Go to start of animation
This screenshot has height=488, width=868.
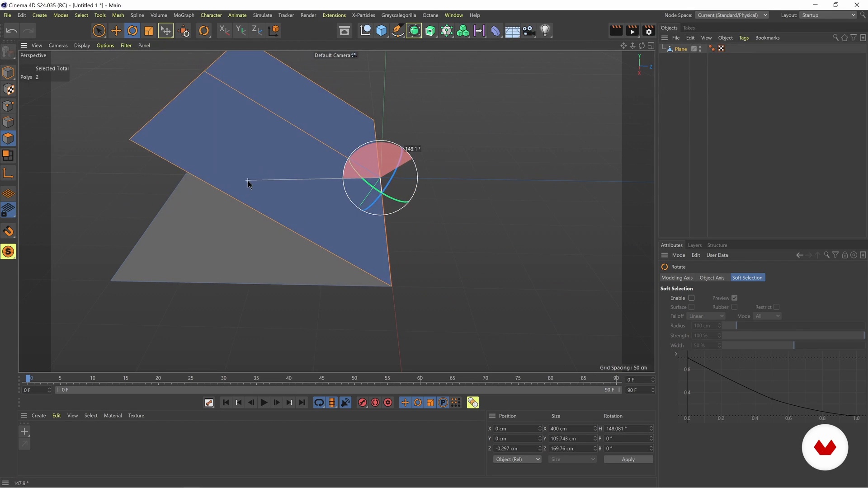click(226, 403)
